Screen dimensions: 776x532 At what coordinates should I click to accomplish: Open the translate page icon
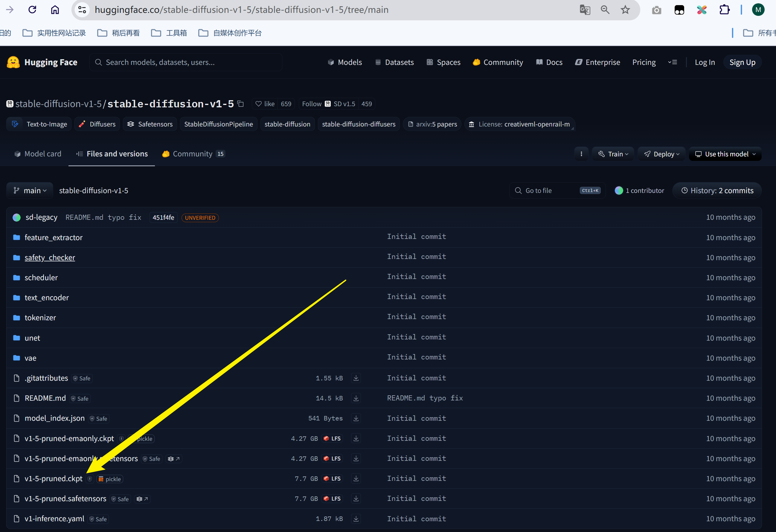pos(585,10)
